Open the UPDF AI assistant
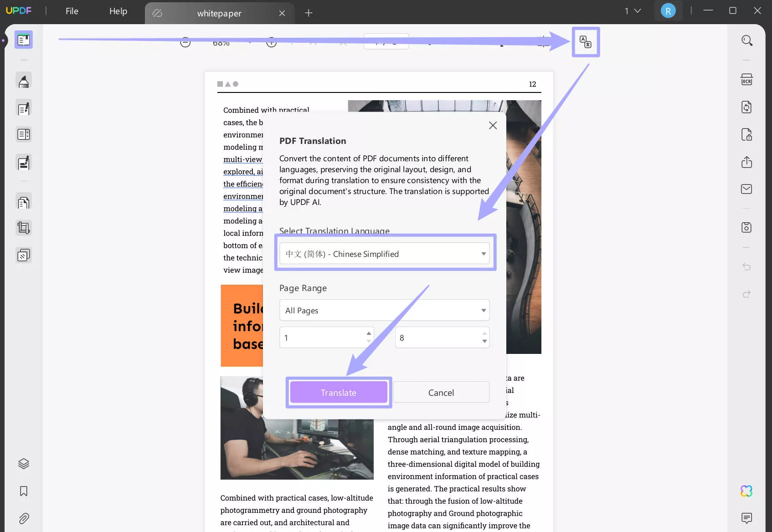The image size is (772, 532). click(x=746, y=491)
